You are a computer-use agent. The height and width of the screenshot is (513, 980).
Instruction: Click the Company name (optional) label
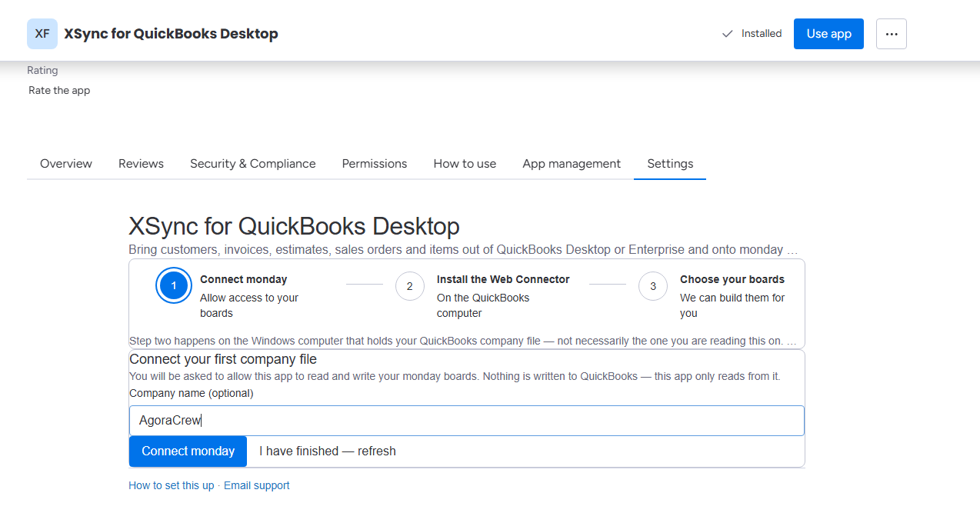pyautogui.click(x=192, y=393)
